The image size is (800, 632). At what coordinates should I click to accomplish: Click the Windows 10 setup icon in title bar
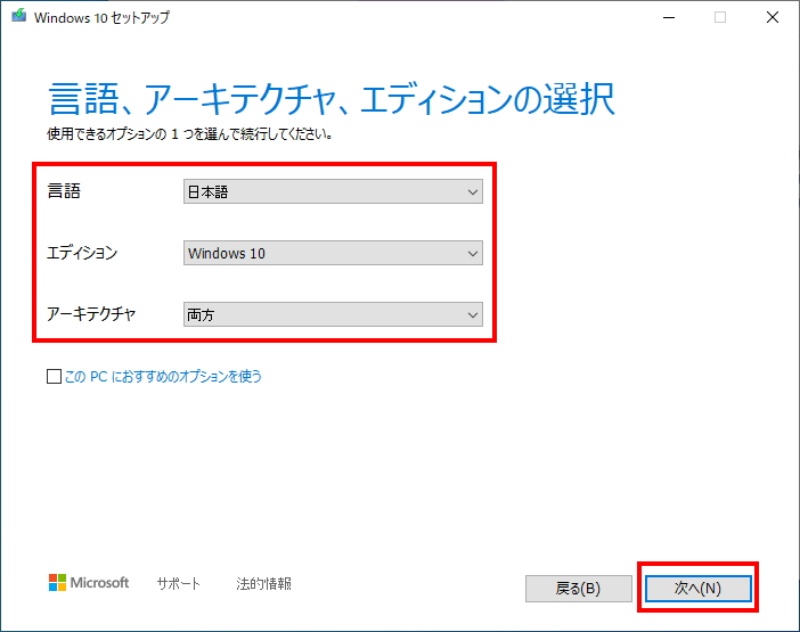tap(18, 17)
